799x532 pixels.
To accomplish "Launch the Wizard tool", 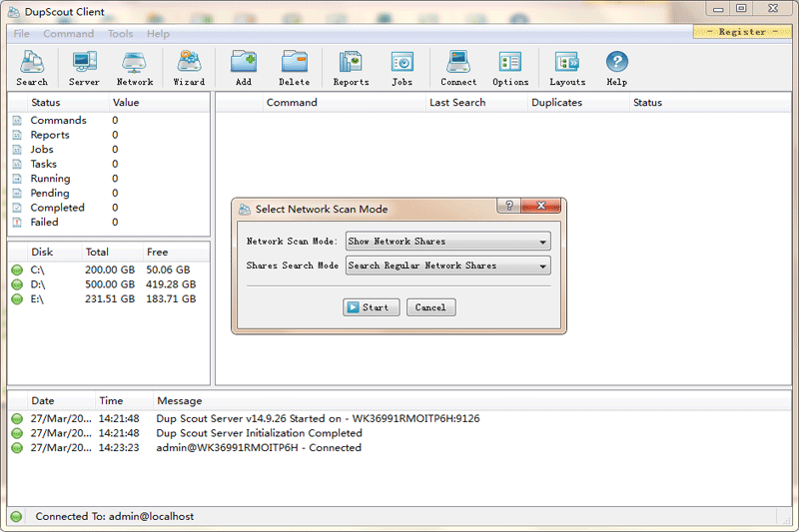I will point(189,68).
